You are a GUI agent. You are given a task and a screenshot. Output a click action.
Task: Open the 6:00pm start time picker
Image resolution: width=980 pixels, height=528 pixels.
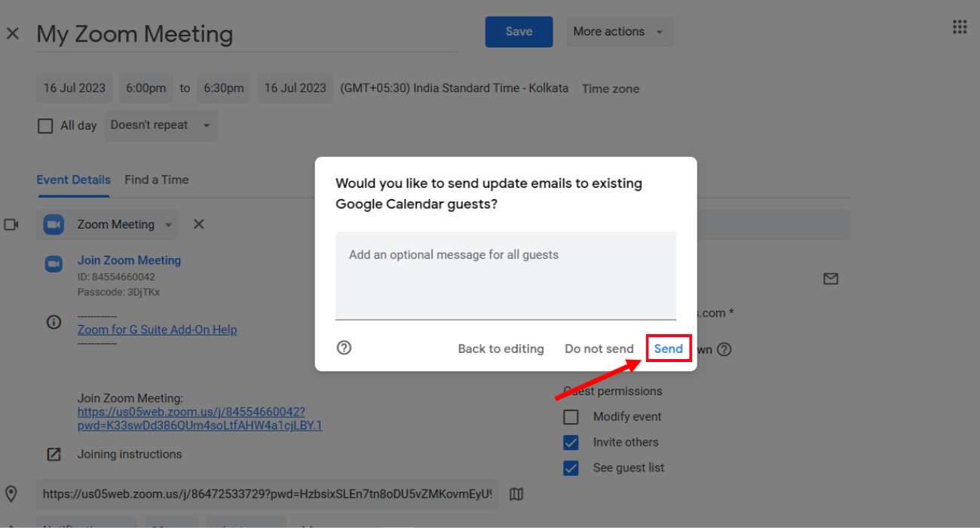pyautogui.click(x=146, y=88)
